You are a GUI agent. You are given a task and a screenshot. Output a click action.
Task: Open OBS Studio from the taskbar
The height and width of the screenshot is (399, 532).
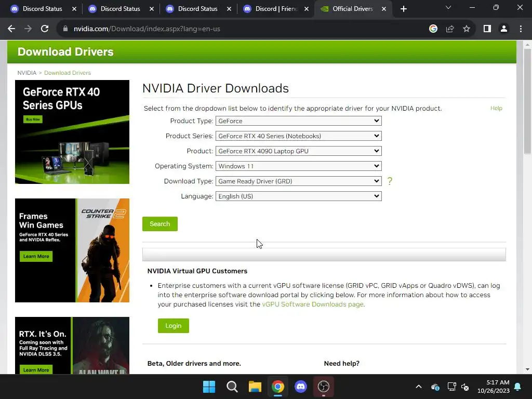pyautogui.click(x=323, y=387)
